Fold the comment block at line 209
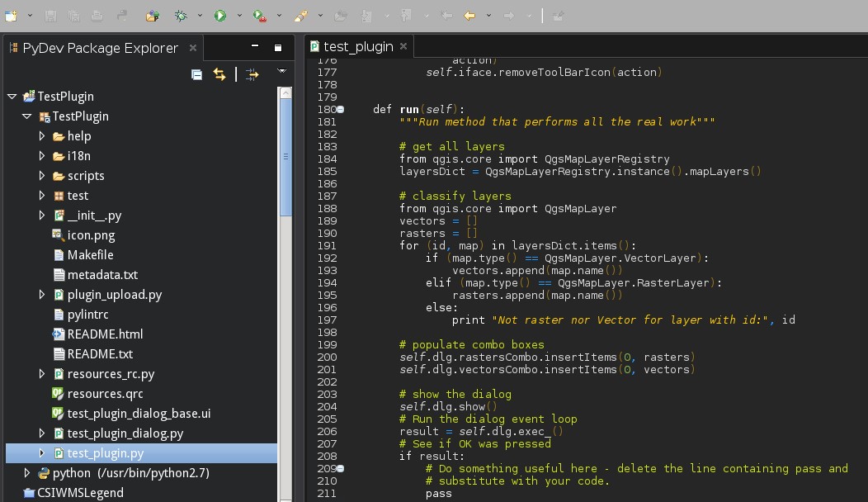This screenshot has width=868, height=502. (x=341, y=469)
